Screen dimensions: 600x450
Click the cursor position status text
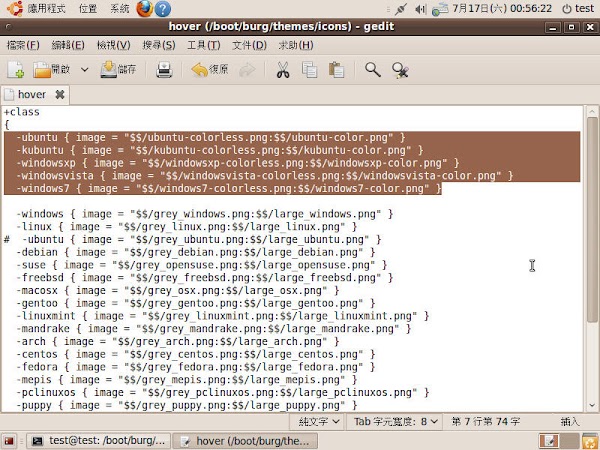[486, 422]
